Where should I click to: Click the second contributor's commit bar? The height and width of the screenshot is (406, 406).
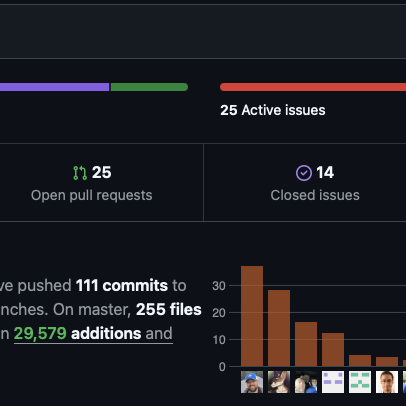pos(279,328)
